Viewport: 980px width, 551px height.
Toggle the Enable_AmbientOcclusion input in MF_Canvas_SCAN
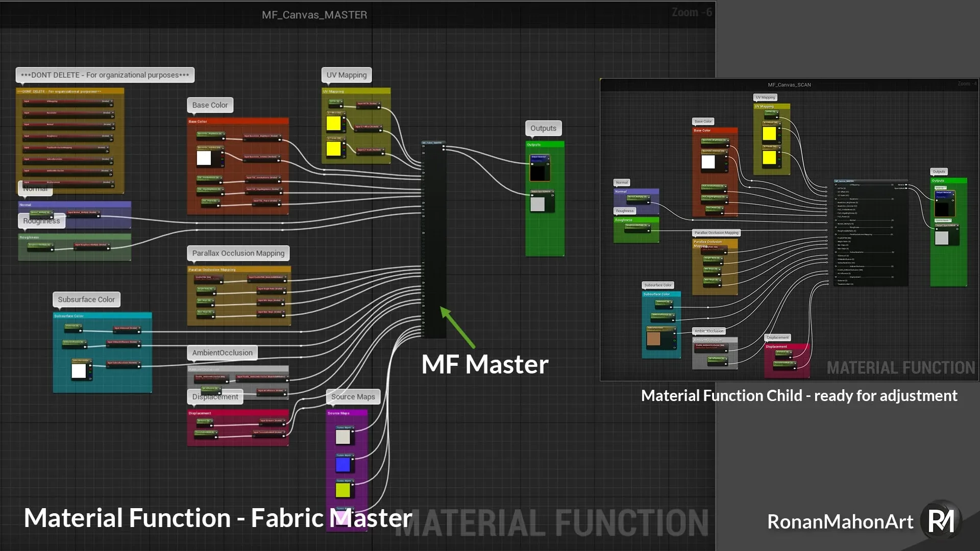pos(710,348)
